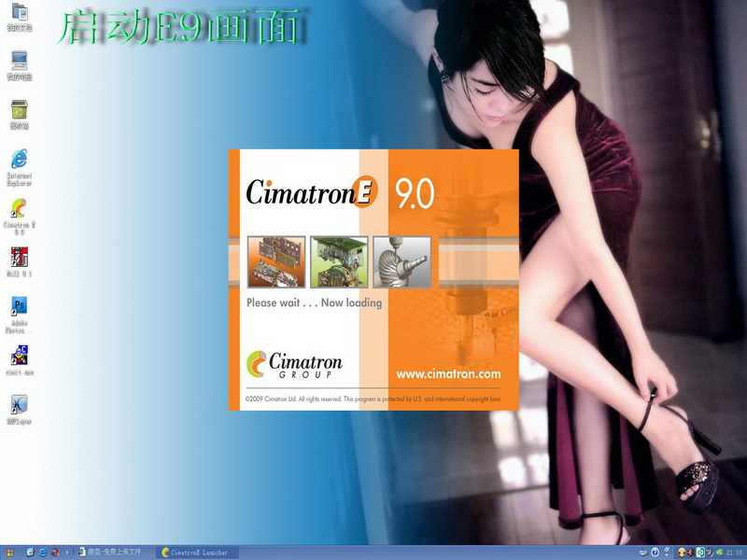Click the NVIDIA tray icon

pyautogui.click(x=719, y=552)
